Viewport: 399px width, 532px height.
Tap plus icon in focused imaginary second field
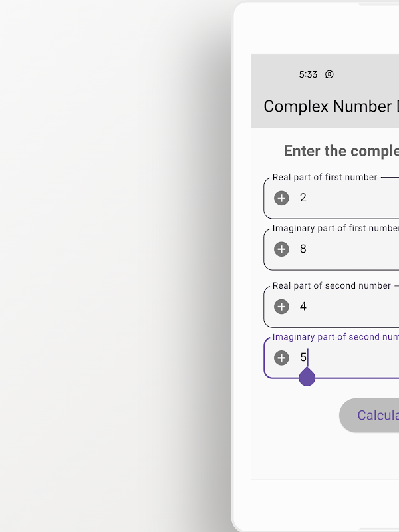(281, 358)
